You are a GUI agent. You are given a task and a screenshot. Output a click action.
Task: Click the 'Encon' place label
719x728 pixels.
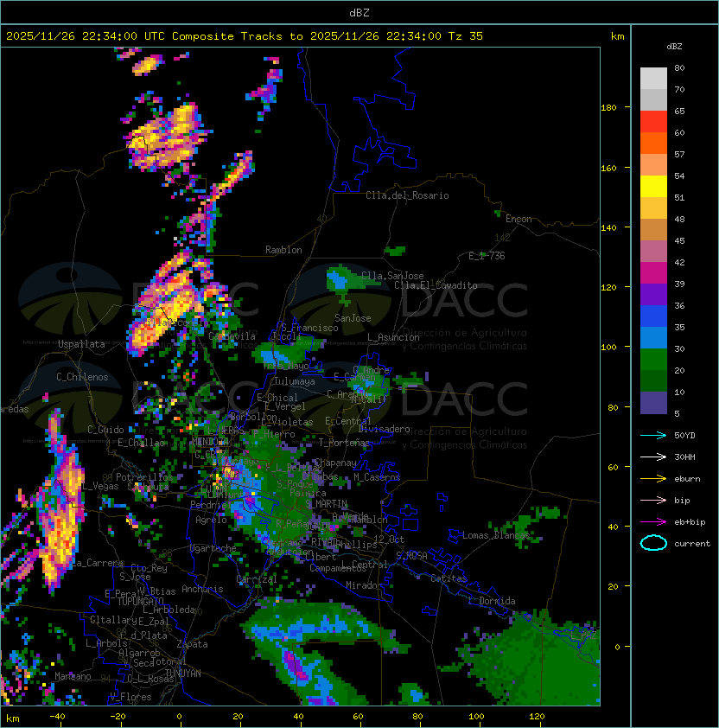(x=519, y=219)
